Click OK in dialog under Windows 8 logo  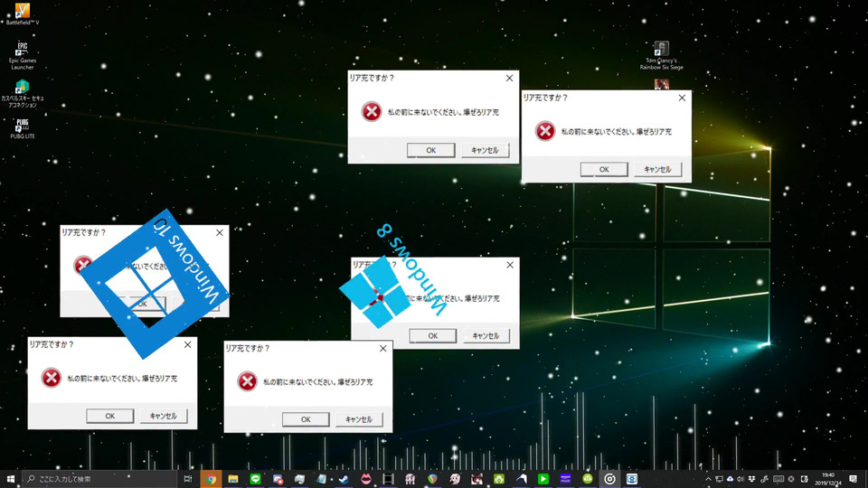(433, 336)
